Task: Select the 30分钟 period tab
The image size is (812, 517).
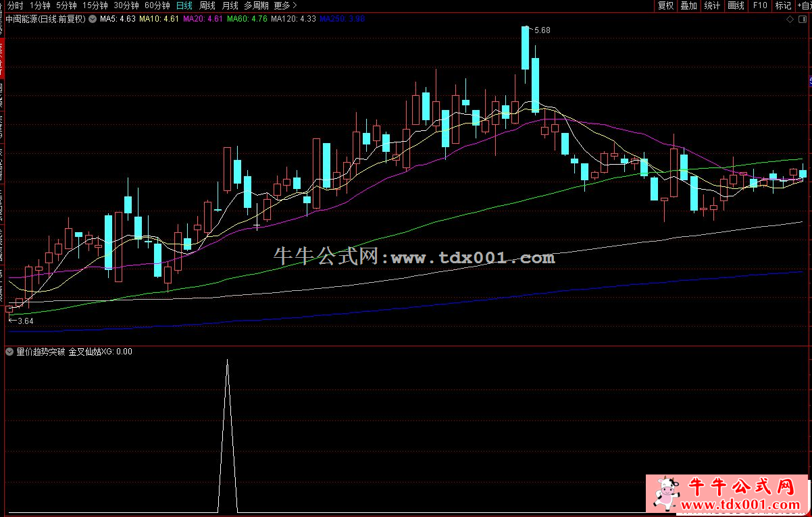Action: click(x=126, y=5)
